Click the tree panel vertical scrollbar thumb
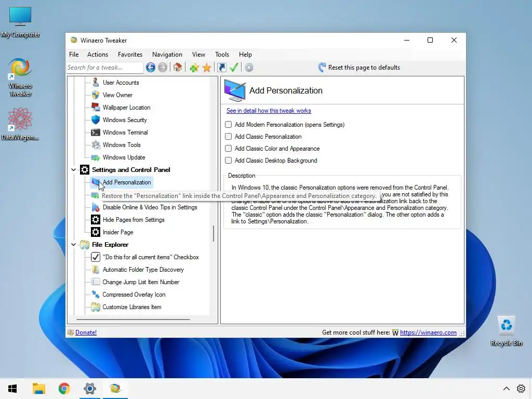The image size is (532, 399). click(214, 233)
